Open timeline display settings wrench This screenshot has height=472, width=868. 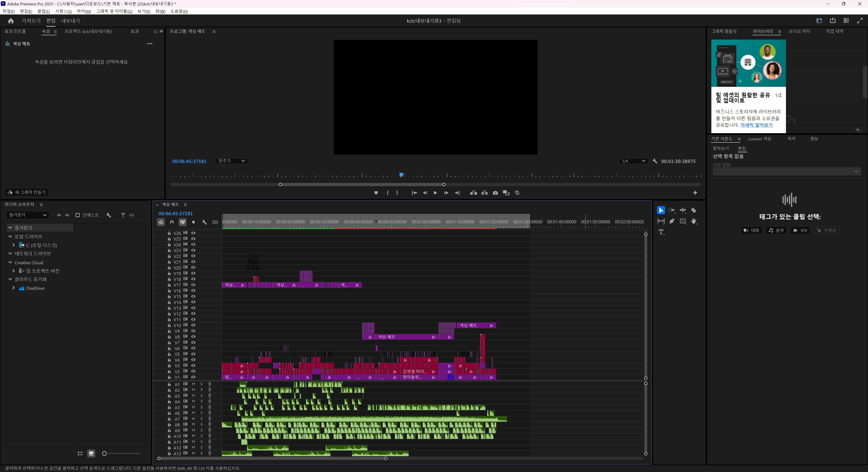pos(204,222)
